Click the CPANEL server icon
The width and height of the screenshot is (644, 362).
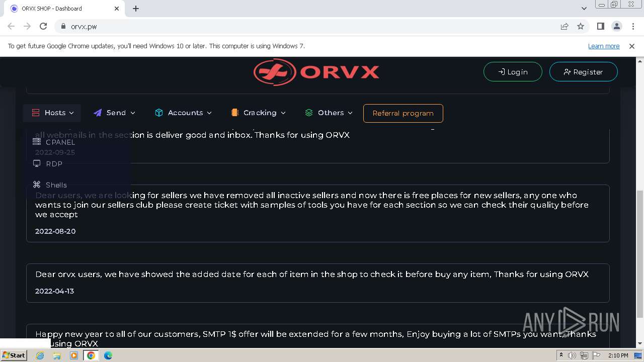37,142
